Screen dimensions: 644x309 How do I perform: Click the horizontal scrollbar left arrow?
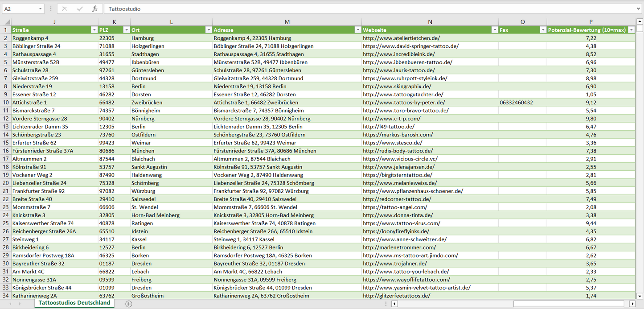tap(394, 304)
